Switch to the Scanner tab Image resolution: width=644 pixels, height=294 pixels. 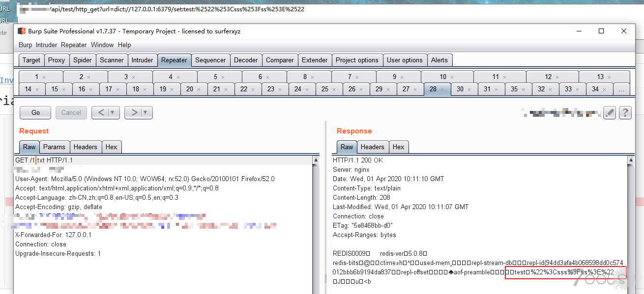click(x=112, y=60)
